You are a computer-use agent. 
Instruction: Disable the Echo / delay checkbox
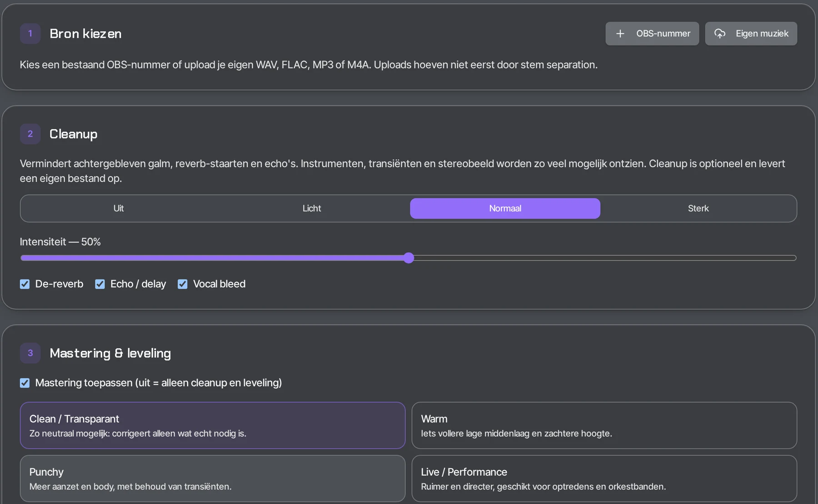pyautogui.click(x=100, y=284)
